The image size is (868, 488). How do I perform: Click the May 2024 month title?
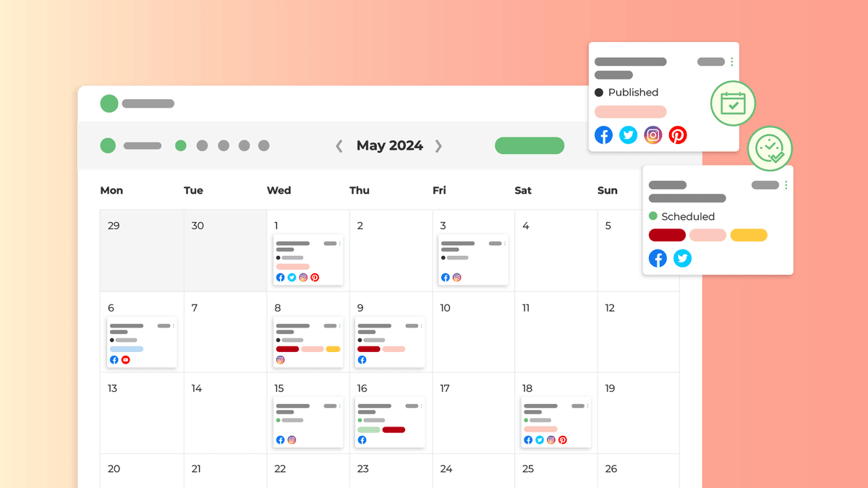[390, 145]
